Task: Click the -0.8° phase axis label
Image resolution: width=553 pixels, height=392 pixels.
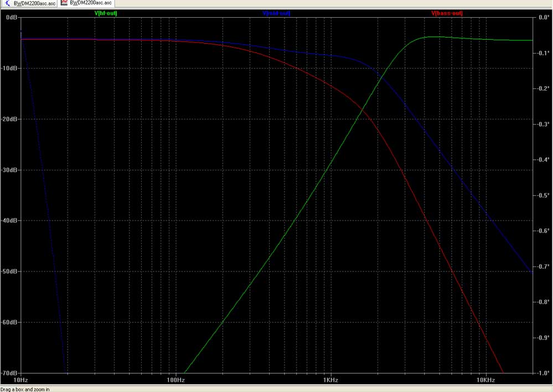Action: pos(542,302)
